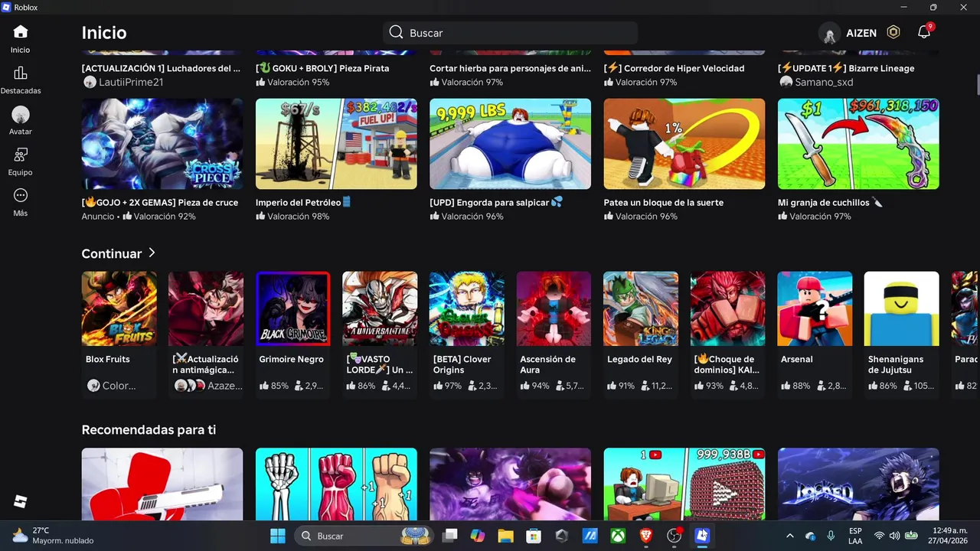Open the weather widget on taskbar
The height and width of the screenshot is (551, 980).
point(52,536)
